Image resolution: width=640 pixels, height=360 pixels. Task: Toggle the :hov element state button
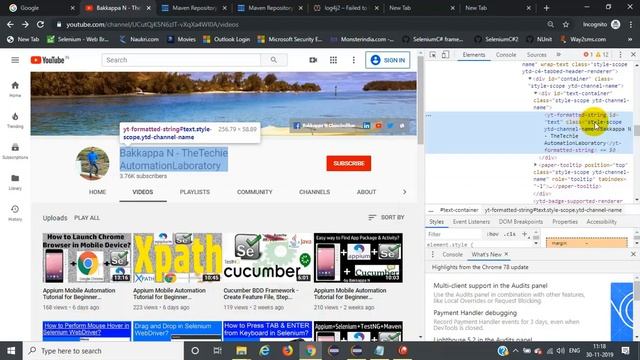pos(493,234)
